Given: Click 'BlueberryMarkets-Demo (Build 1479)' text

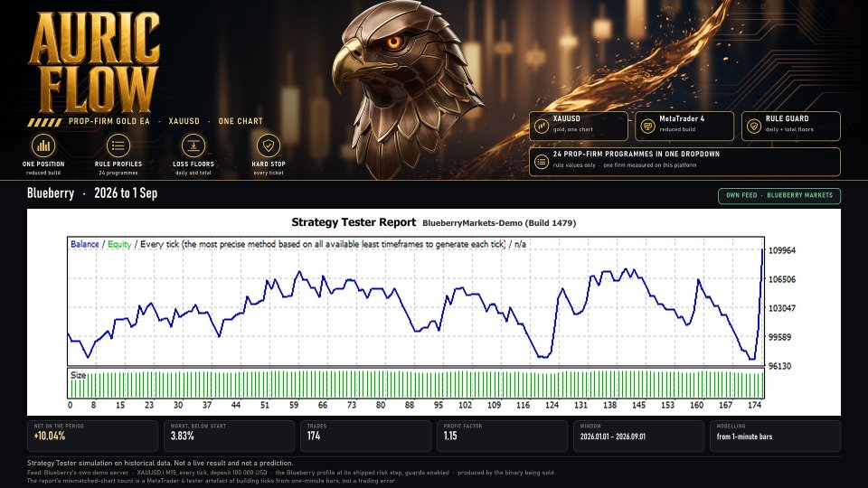Looking at the screenshot, I should tap(499, 223).
